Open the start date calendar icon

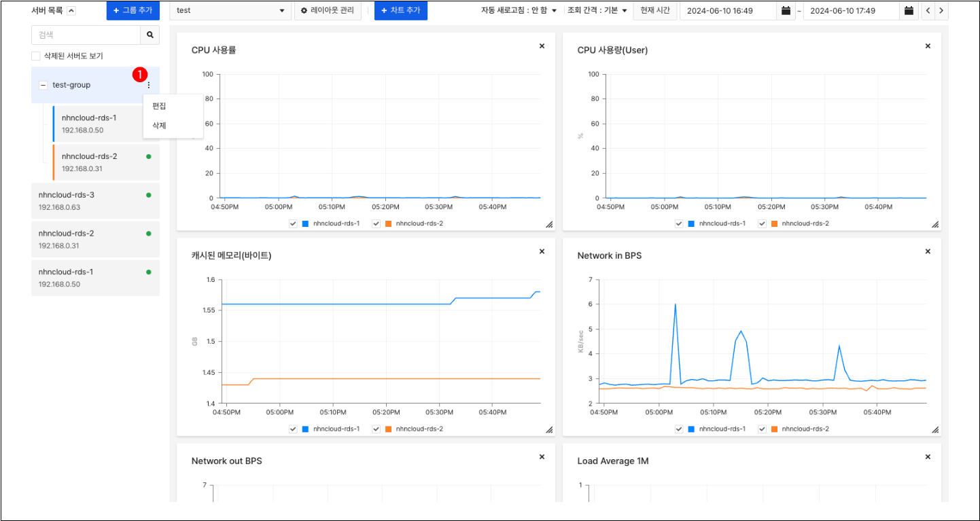(x=786, y=11)
